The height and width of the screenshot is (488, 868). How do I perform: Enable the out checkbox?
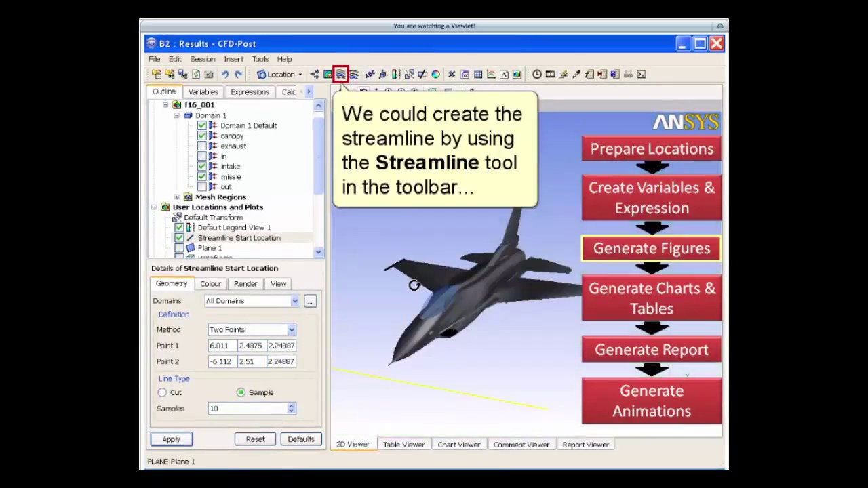click(x=201, y=186)
